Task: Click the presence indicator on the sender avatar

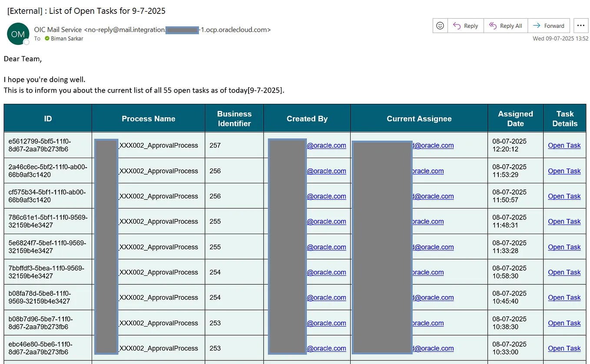Action: point(25,41)
